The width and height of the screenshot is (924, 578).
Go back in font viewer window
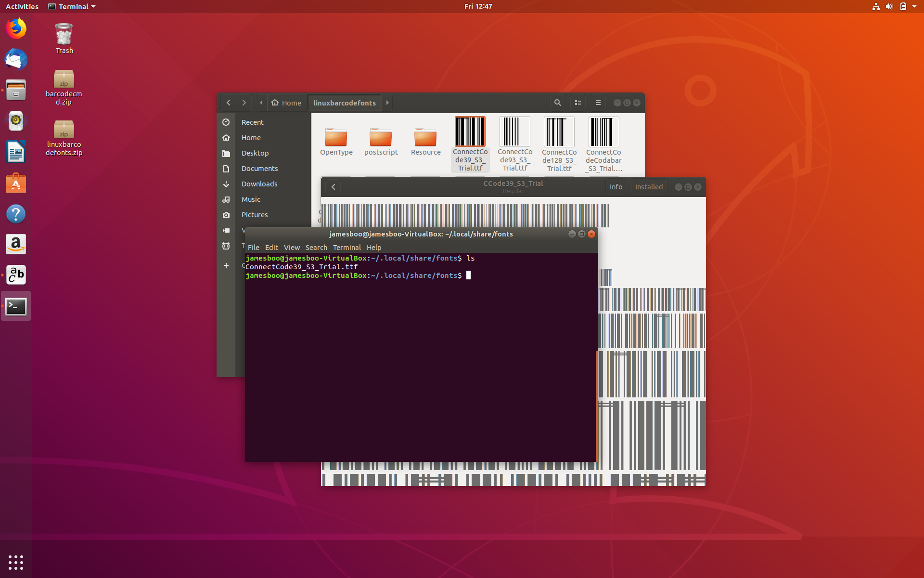tap(333, 187)
